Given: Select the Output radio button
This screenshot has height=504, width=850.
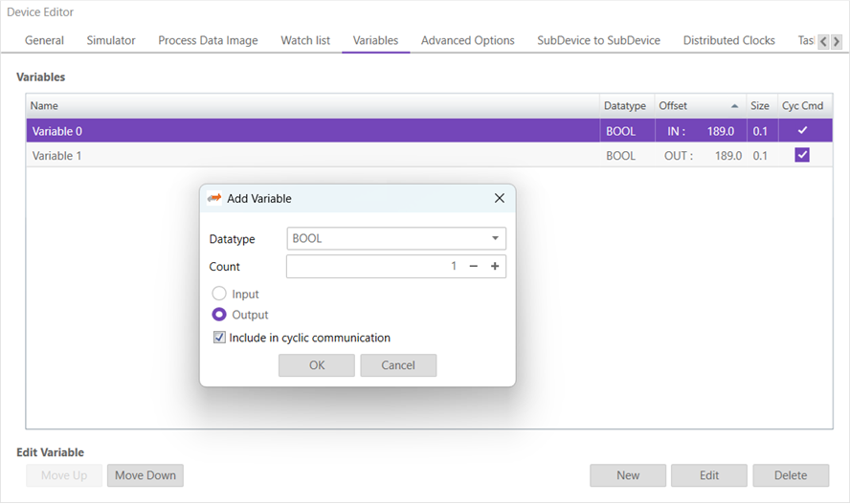Looking at the screenshot, I should click(220, 315).
